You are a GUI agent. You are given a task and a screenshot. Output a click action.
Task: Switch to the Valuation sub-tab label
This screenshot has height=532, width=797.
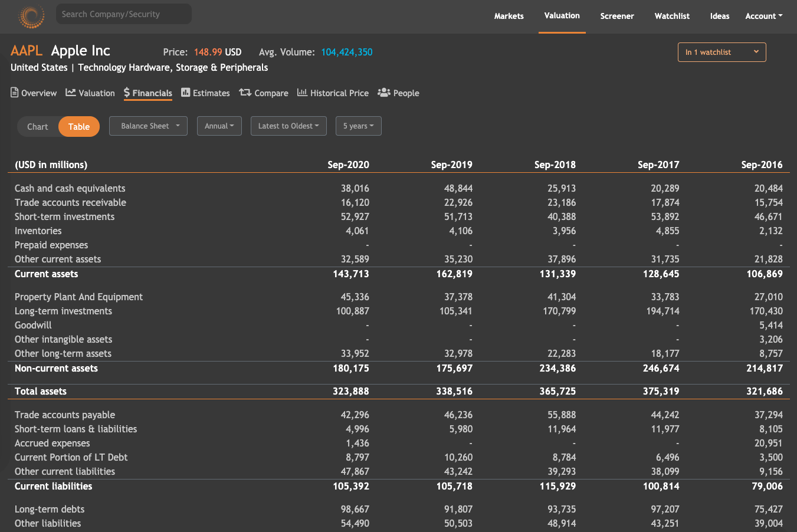[x=97, y=93]
